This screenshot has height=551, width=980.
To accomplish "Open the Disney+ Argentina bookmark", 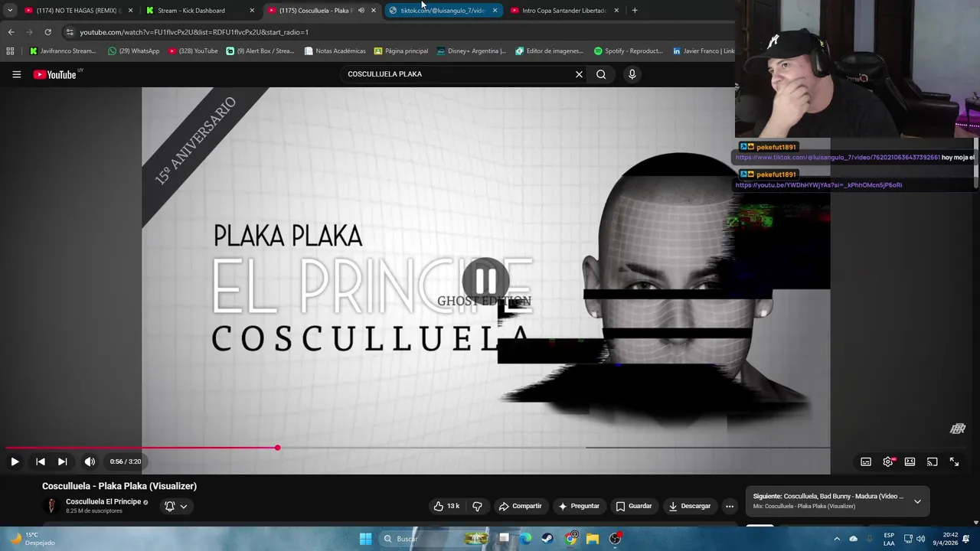I will pyautogui.click(x=472, y=51).
